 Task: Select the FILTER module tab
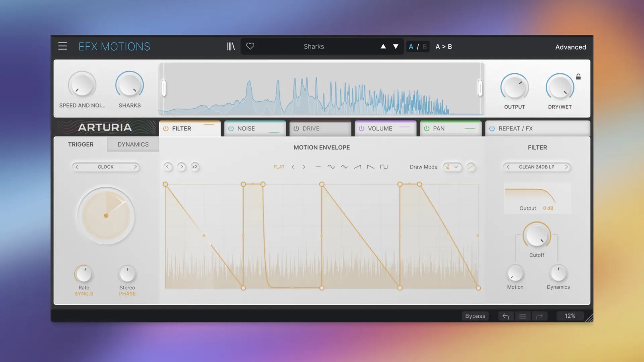pyautogui.click(x=190, y=129)
